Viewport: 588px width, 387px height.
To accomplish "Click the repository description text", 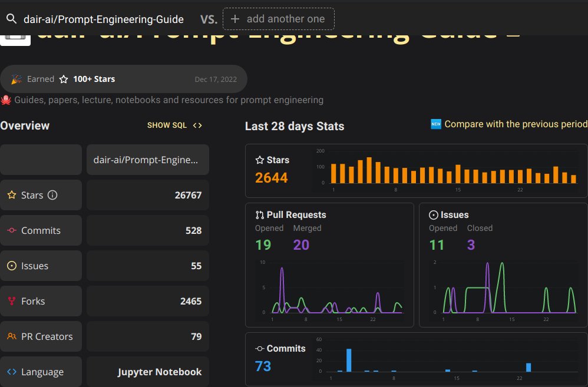I will click(169, 100).
